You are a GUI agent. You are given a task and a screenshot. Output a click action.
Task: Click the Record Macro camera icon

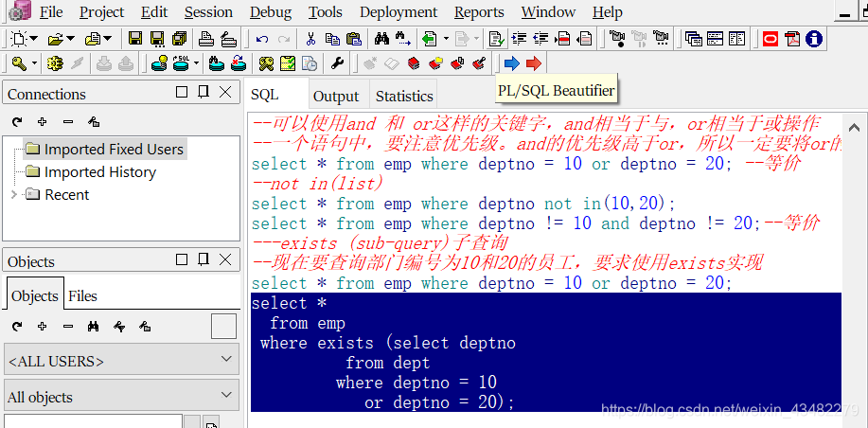click(617, 39)
